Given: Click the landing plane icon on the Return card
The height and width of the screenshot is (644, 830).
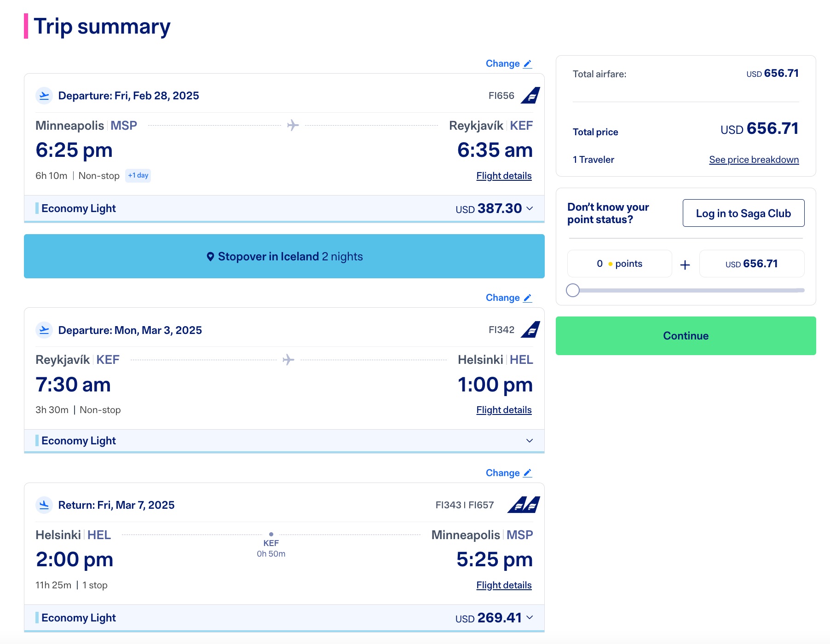Looking at the screenshot, I should coord(44,505).
